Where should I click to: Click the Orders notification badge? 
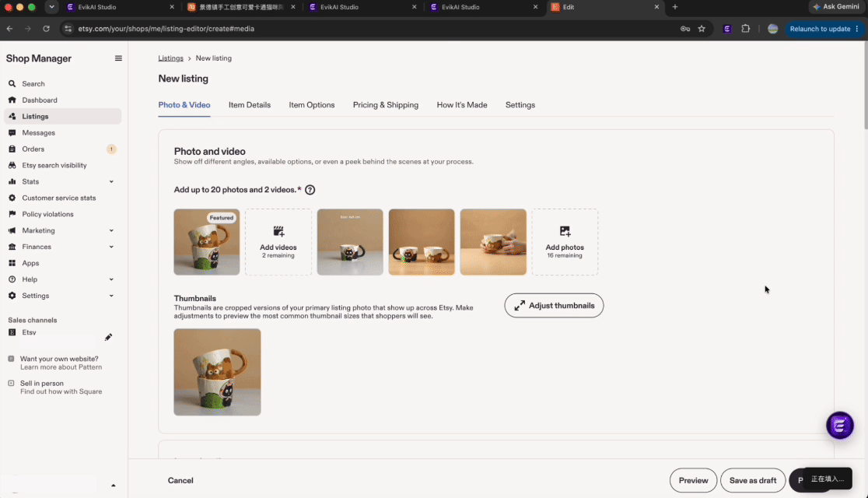tap(111, 149)
